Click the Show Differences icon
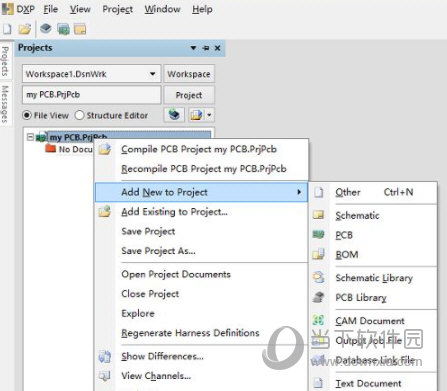This screenshot has height=391, width=447. click(x=105, y=356)
